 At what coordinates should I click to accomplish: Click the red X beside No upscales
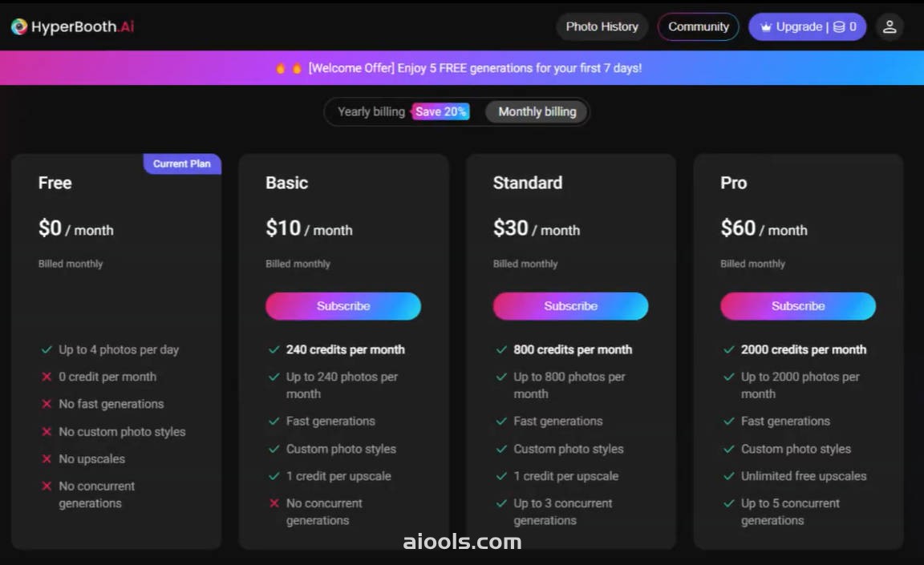click(x=47, y=458)
